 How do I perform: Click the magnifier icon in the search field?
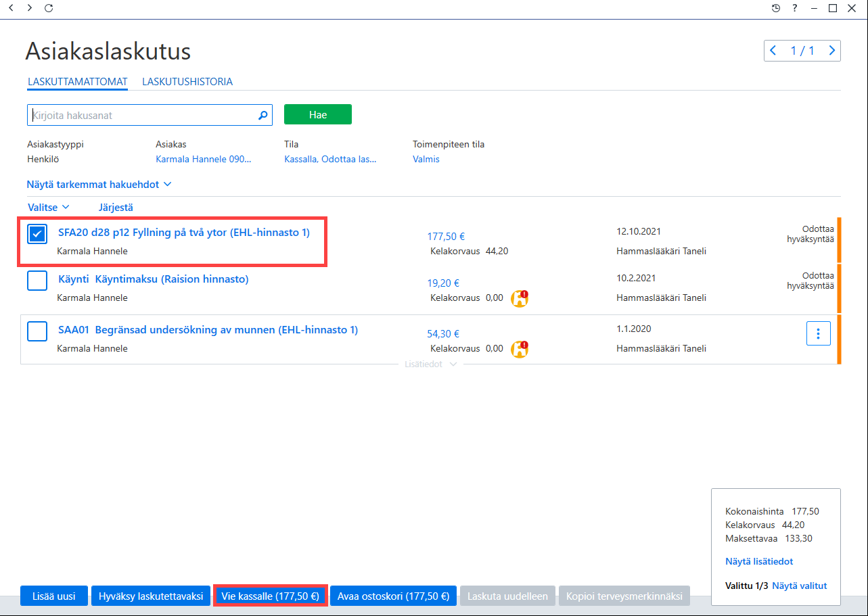pos(263,116)
